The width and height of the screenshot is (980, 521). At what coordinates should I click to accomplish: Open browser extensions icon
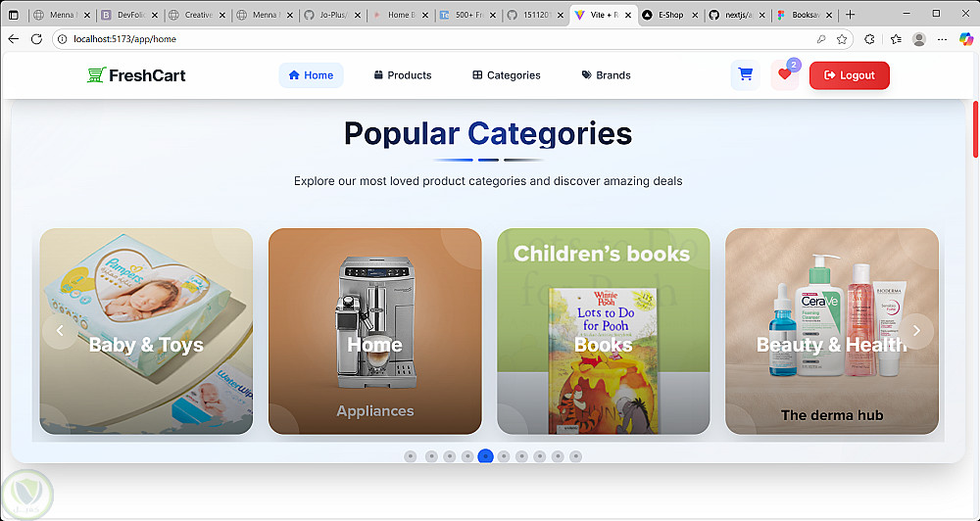pos(869,39)
